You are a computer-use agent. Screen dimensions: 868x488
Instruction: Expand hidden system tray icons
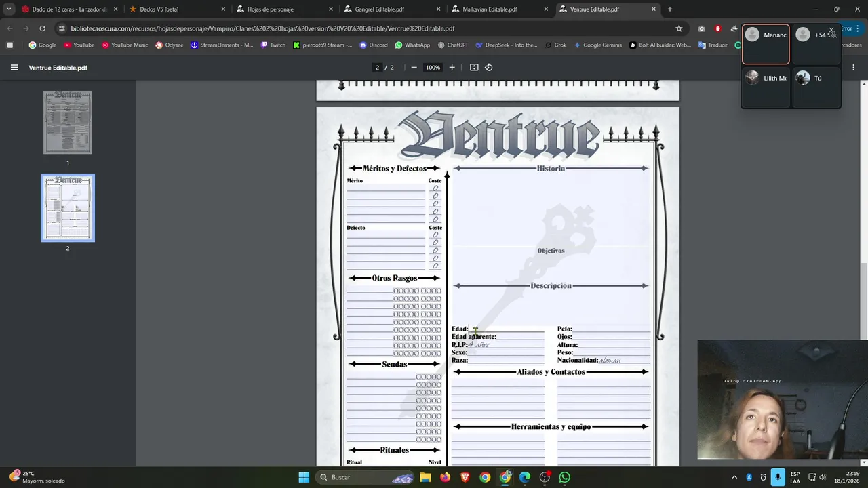(735, 477)
